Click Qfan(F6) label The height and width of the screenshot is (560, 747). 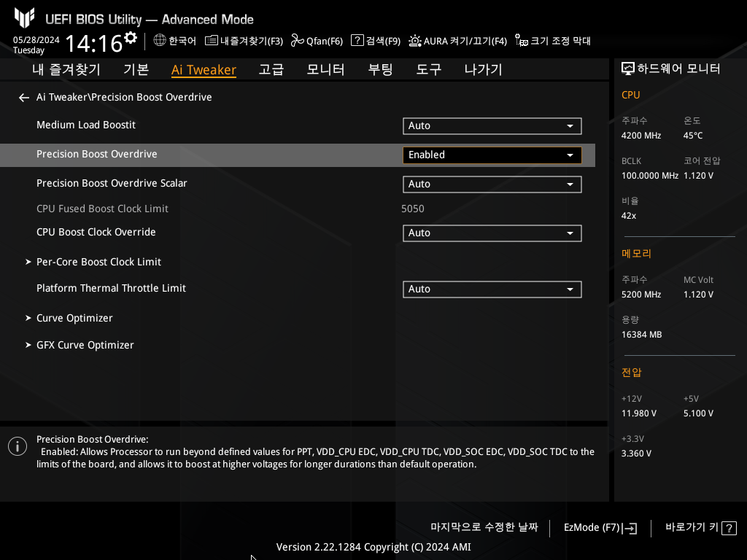tap(325, 41)
